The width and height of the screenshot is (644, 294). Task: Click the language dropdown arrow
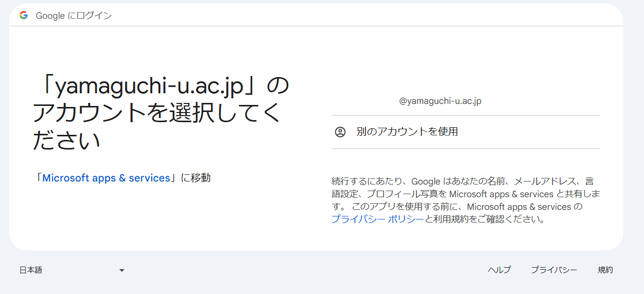tap(122, 271)
